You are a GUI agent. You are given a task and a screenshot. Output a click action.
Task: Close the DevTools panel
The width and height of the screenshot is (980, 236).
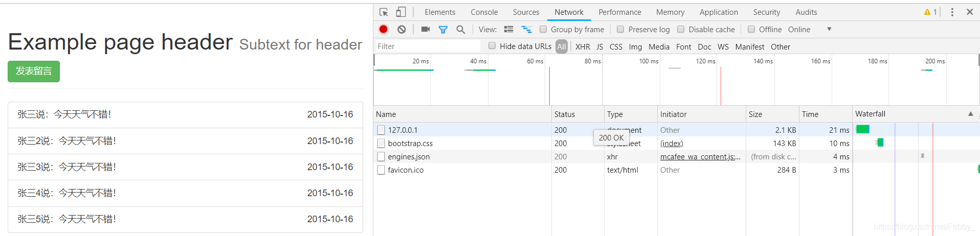969,12
